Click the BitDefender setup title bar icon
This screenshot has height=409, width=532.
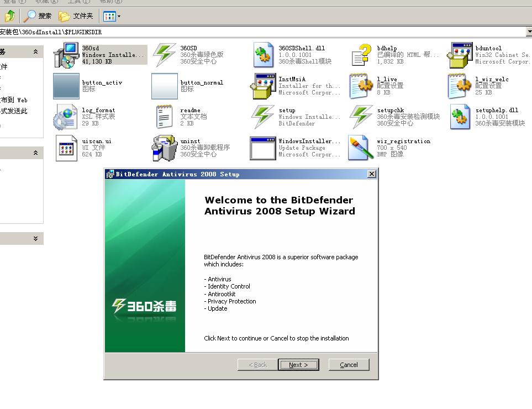coord(110,174)
